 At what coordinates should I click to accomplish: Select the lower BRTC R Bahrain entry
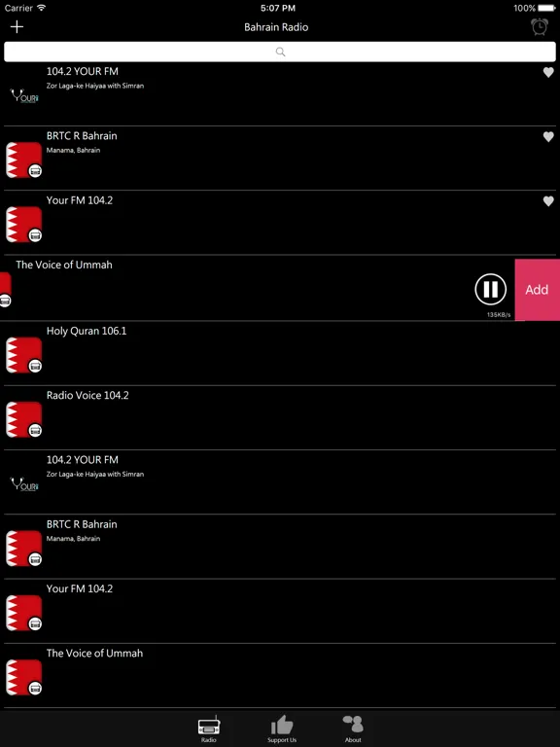pos(280,547)
